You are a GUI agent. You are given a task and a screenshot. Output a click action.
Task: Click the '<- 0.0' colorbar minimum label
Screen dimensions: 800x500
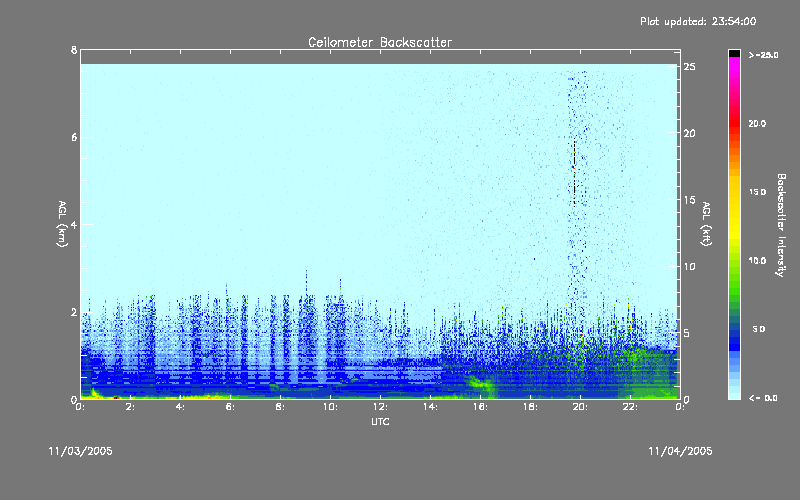763,398
